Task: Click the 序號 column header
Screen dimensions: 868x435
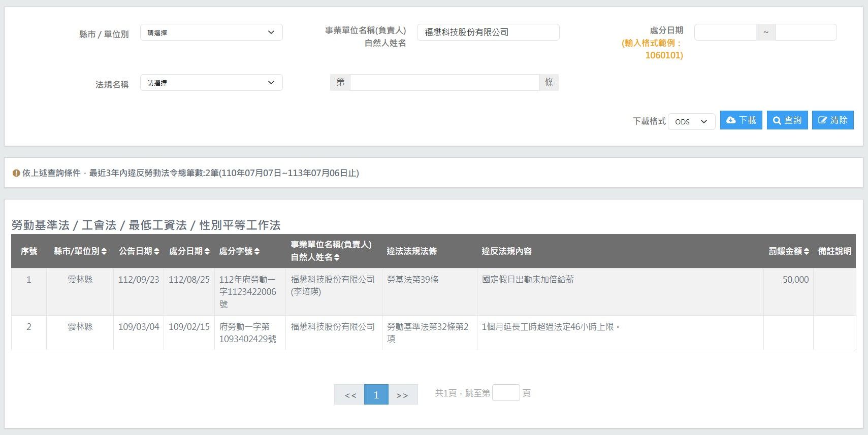Action: 29,251
